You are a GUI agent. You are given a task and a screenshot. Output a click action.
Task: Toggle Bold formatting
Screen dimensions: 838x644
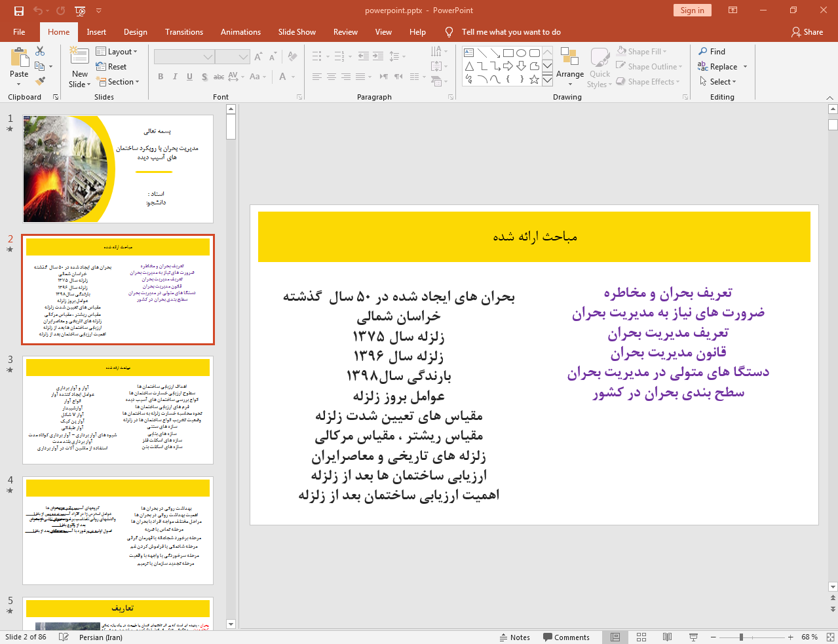[161, 77]
